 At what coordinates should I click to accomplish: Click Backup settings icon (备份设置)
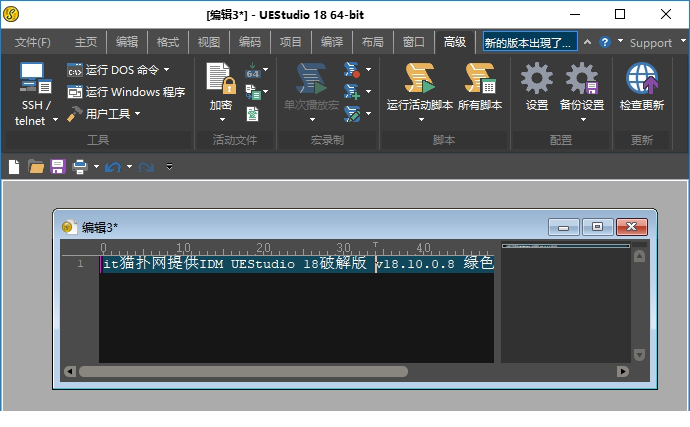pos(582,78)
